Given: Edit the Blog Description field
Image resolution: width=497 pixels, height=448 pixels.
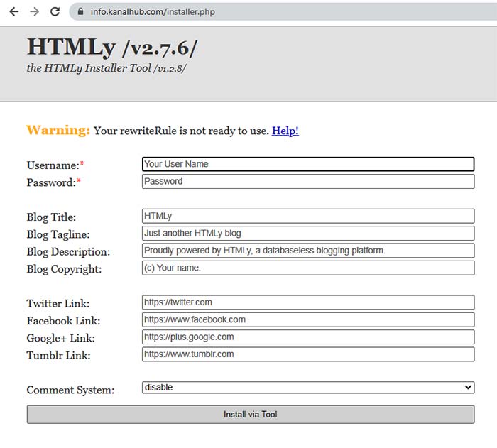Looking at the screenshot, I should [308, 251].
